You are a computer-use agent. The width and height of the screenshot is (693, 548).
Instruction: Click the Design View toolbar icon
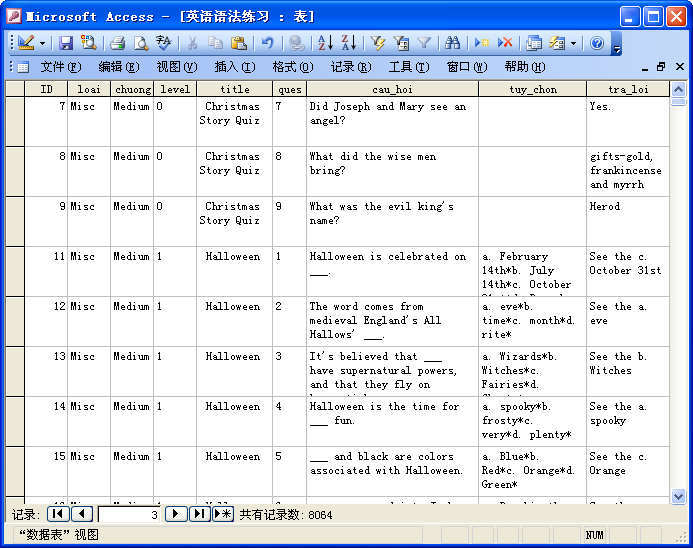[26, 42]
